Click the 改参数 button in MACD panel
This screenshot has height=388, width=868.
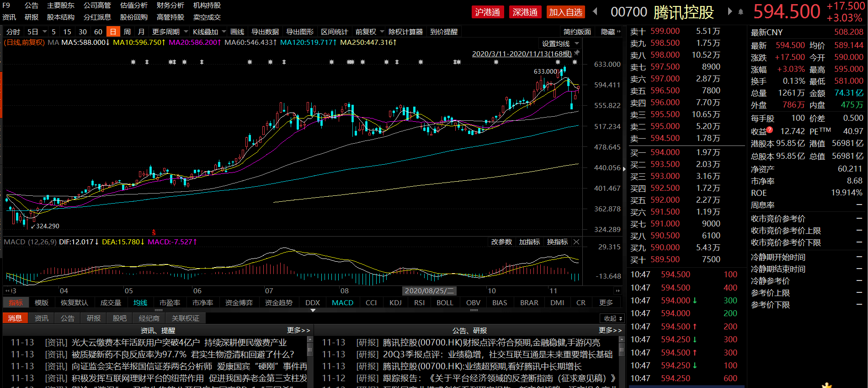501,242
